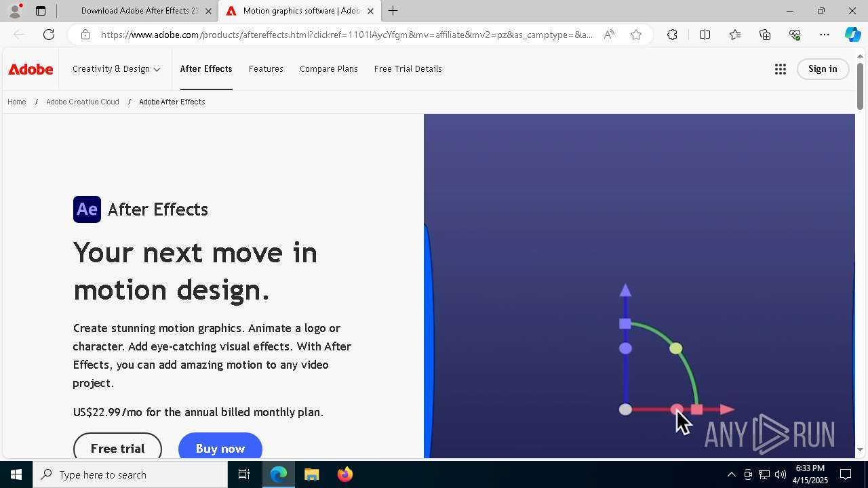Launch Copilot sidebar
Screen dimensions: 868x488
(x=852, y=35)
